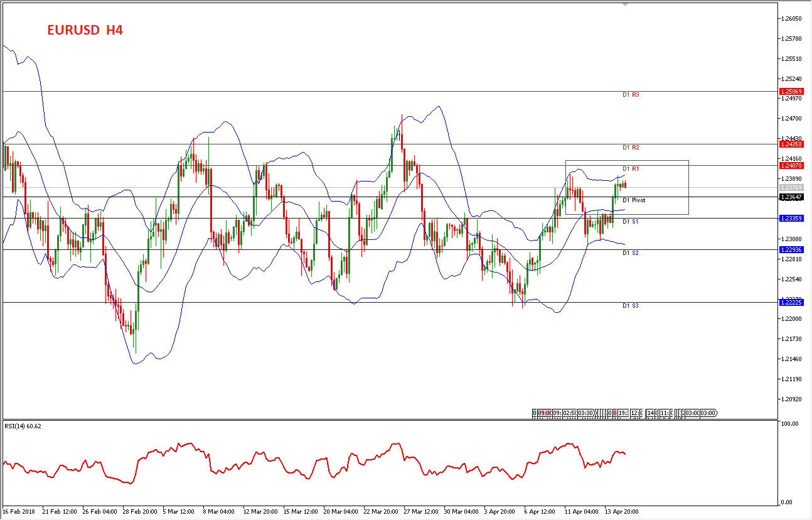812x520 pixels.
Task: Select the D1 R3 resistance label
Action: pyautogui.click(x=631, y=95)
